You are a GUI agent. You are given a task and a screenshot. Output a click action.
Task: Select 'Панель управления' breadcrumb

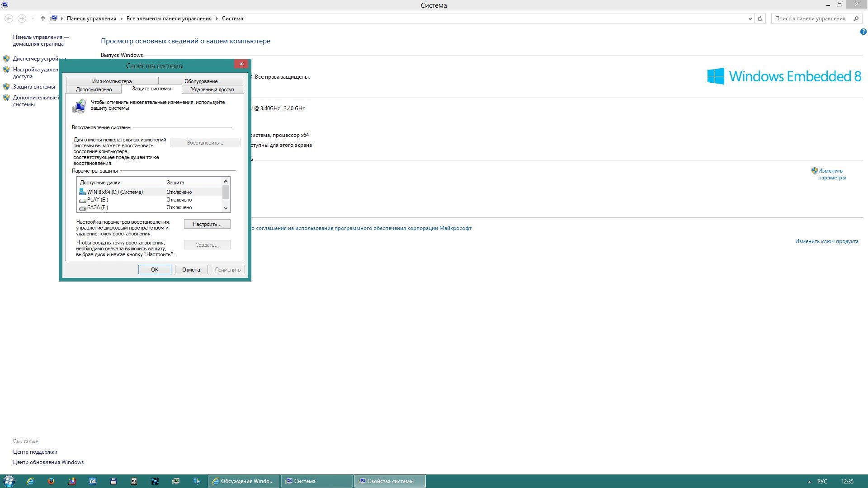91,19
